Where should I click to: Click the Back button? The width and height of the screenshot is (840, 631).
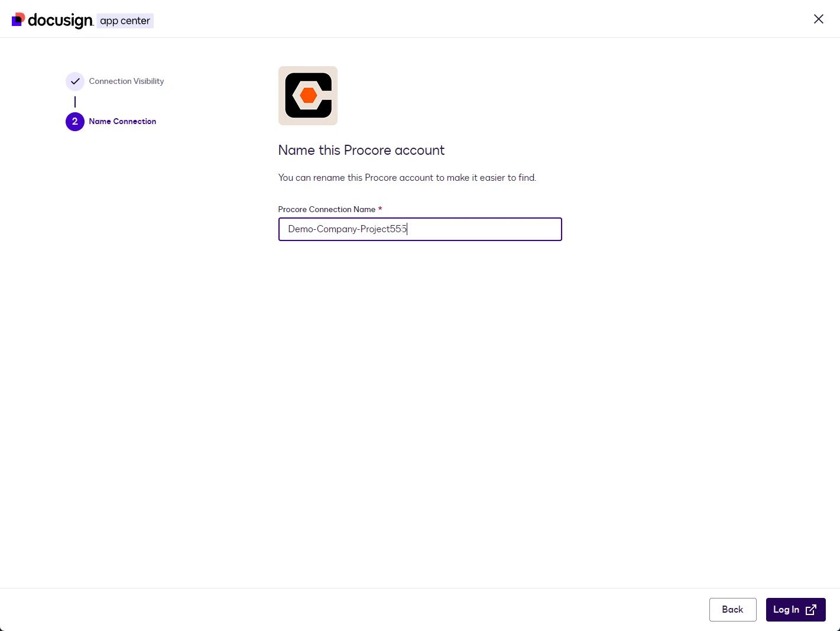732,610
